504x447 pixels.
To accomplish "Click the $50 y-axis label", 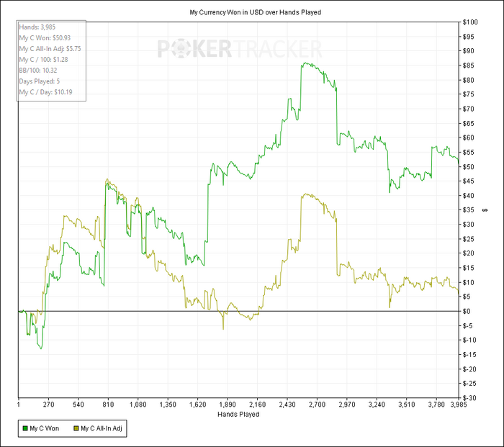I will [469, 167].
